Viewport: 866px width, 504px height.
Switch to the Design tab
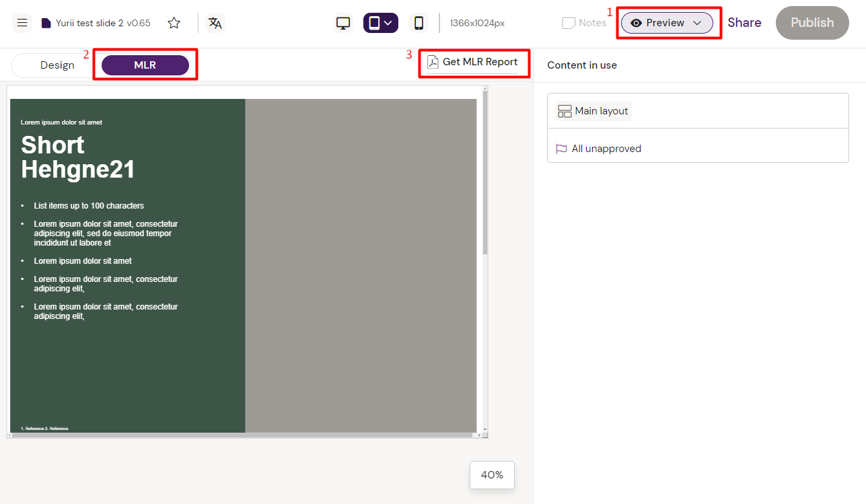click(x=57, y=65)
